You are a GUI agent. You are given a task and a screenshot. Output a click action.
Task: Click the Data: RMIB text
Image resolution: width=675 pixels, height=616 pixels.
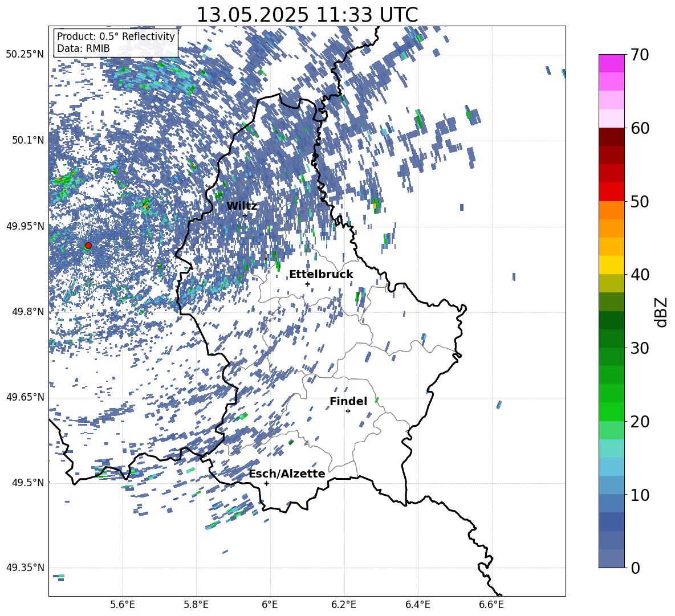[83, 48]
